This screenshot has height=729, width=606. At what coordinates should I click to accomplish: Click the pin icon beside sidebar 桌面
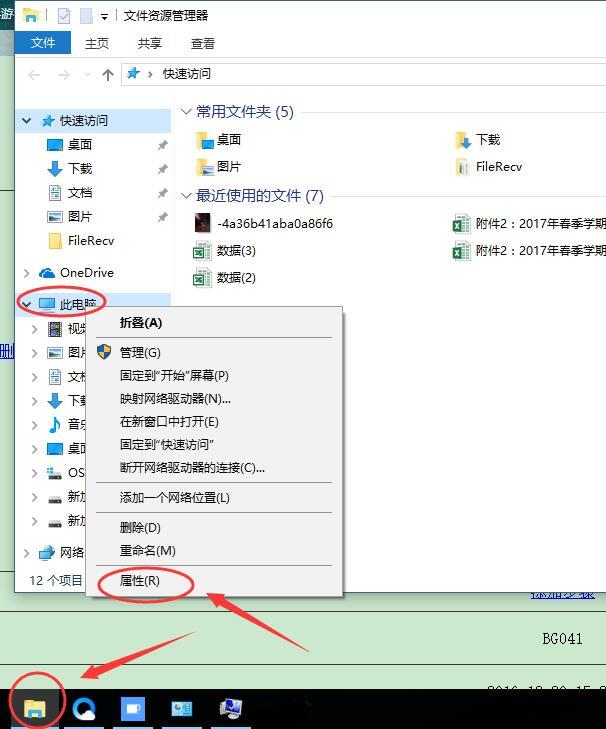pyautogui.click(x=162, y=145)
